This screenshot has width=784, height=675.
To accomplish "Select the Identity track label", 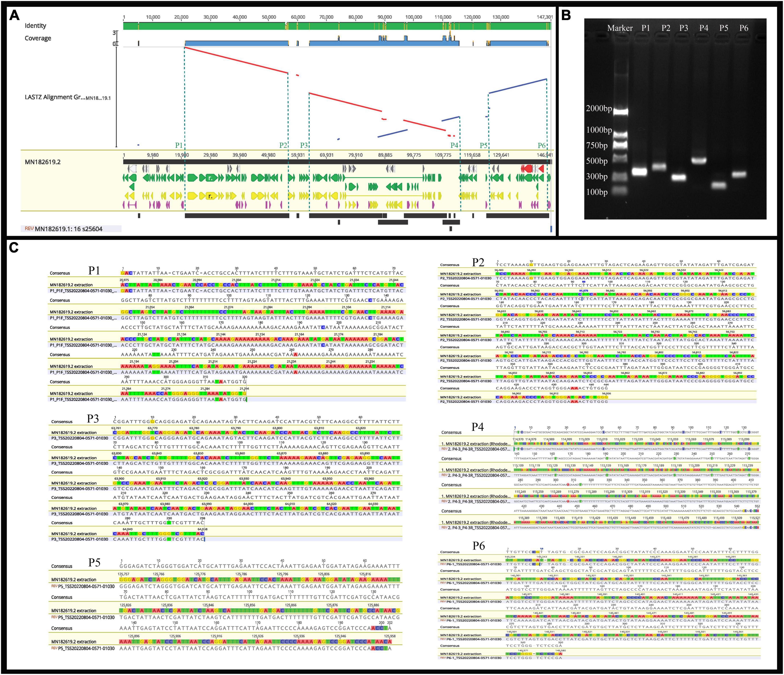I will click(x=36, y=26).
